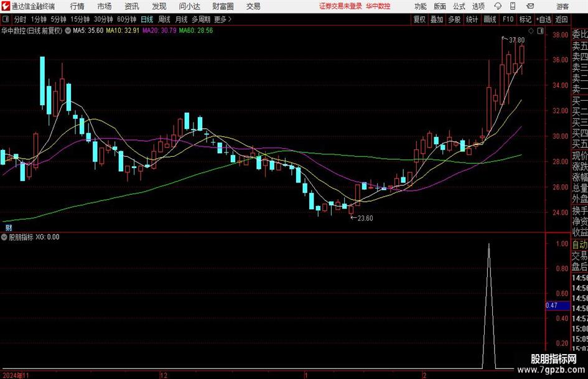Open the mobile phone icon
The width and height of the screenshot is (588, 379).
pos(513,6)
